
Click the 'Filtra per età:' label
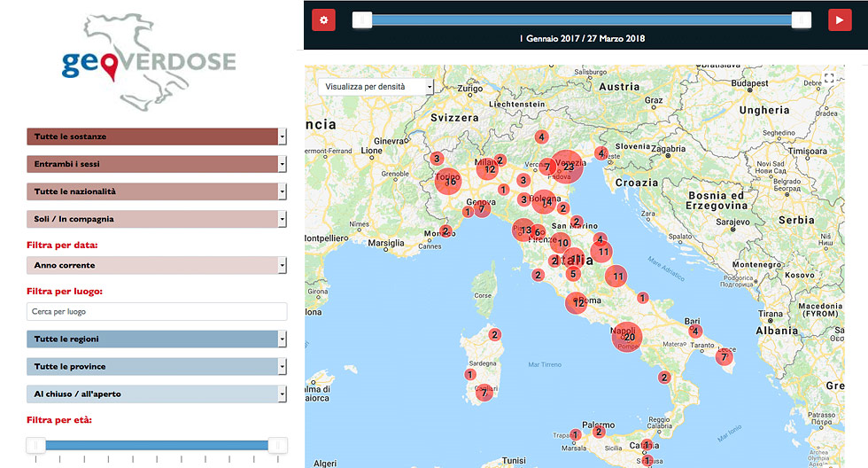(59, 420)
